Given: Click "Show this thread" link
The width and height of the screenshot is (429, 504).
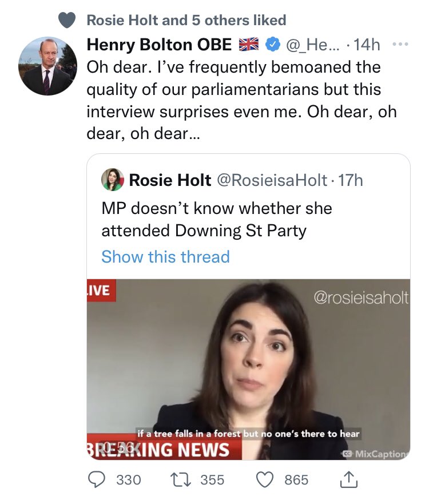Looking at the screenshot, I should [x=165, y=256].
